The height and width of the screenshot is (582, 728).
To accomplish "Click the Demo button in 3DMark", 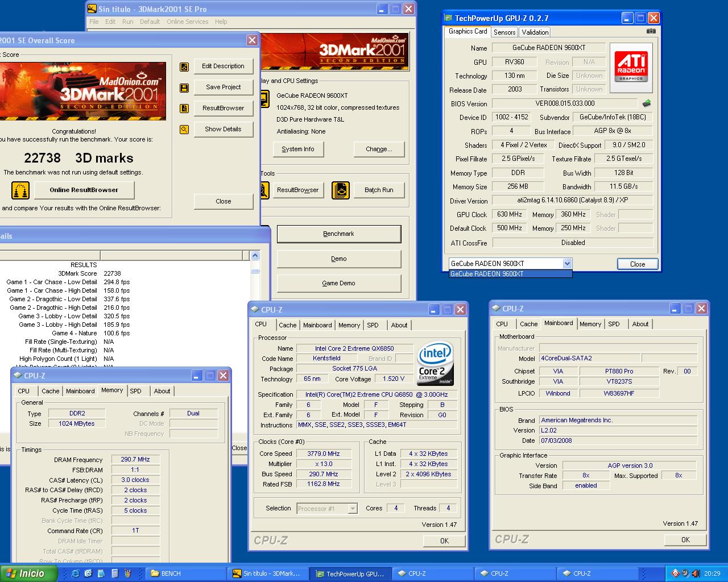I will [x=339, y=259].
